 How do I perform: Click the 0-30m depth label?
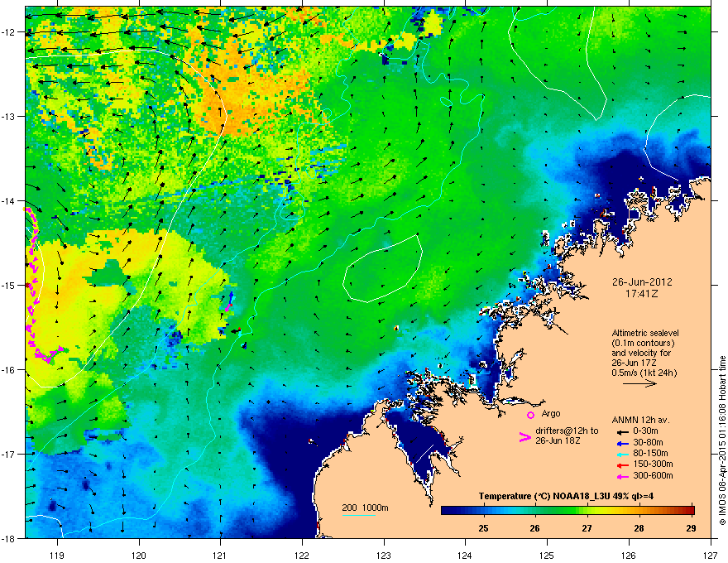tap(645, 431)
